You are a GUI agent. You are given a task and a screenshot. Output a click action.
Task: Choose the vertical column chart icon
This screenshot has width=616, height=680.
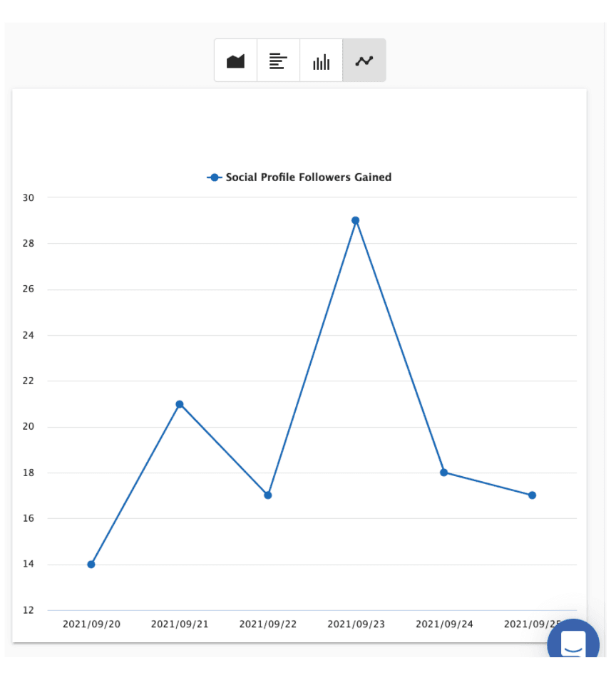[x=322, y=61]
